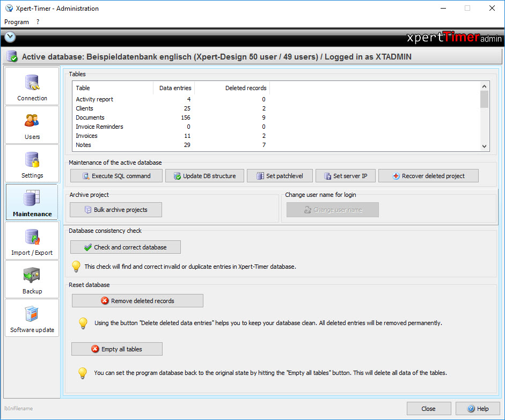Open the question mark help menu
Image resolution: width=505 pixels, height=420 pixels.
(38, 22)
